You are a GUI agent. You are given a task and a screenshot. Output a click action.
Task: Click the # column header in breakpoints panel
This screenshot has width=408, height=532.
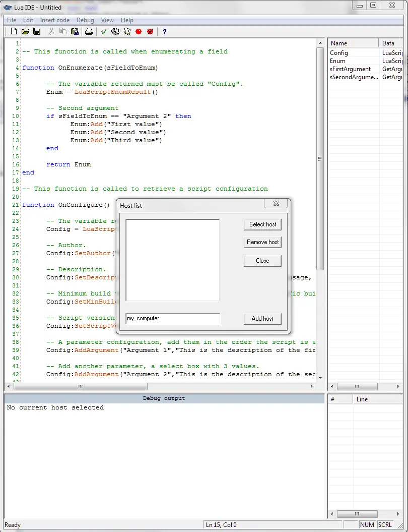pyautogui.click(x=340, y=399)
